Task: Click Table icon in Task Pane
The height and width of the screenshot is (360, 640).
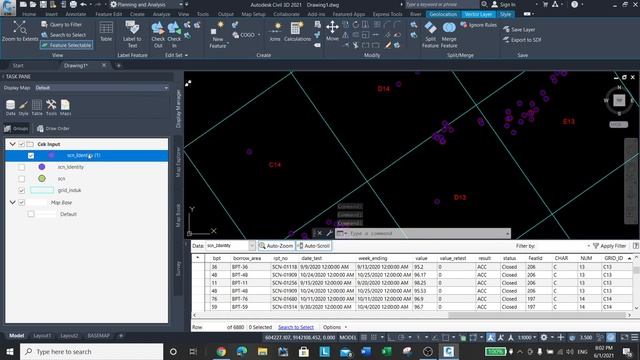Action: click(x=37, y=108)
